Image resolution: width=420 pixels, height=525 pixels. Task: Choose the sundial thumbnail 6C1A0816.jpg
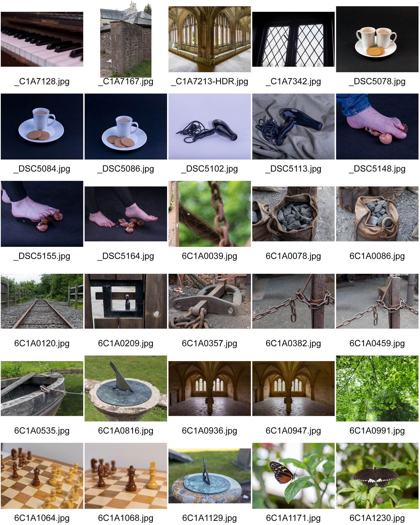126,388
